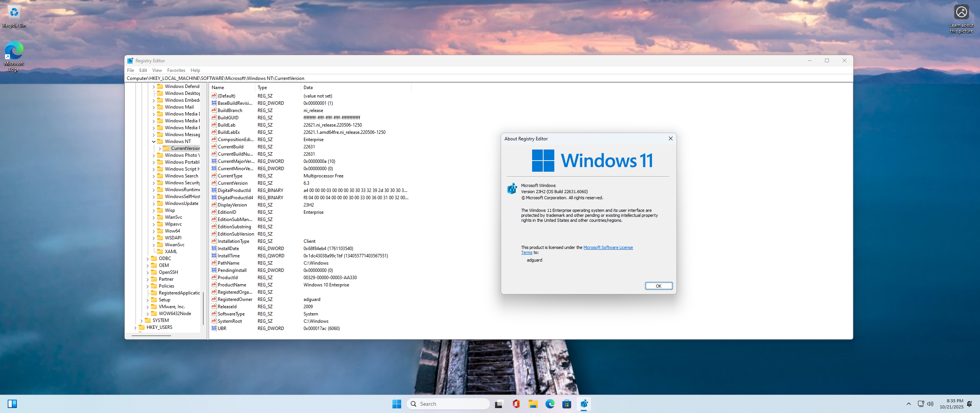Open the Favorites menu
980x413 pixels.
(x=176, y=70)
